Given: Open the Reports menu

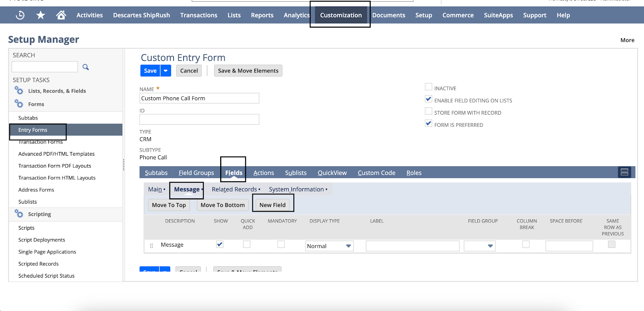Looking at the screenshot, I should tap(262, 15).
